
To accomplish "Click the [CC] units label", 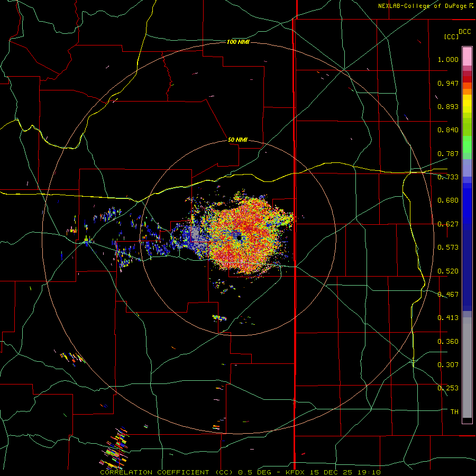I will [x=451, y=36].
